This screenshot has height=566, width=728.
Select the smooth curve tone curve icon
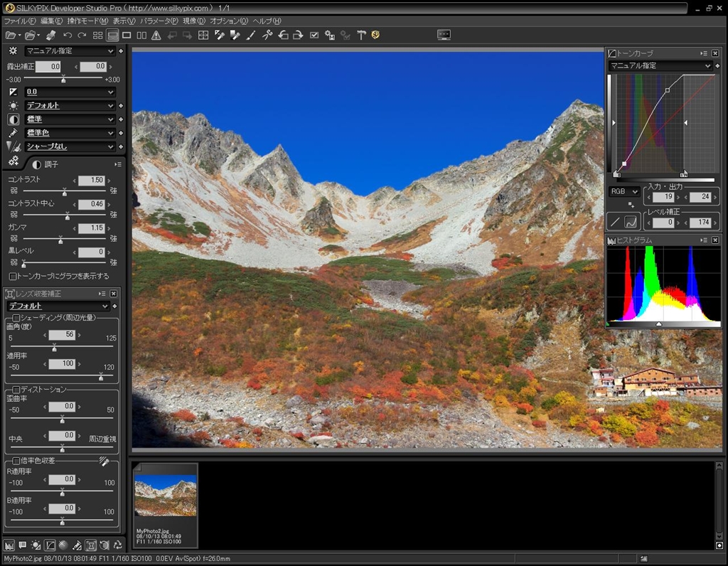pos(630,222)
